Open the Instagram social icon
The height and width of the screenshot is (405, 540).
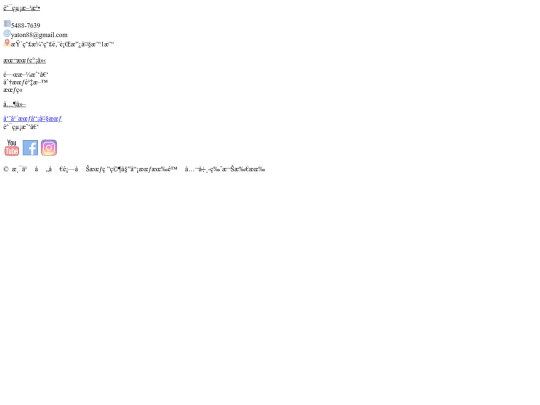click(x=49, y=148)
